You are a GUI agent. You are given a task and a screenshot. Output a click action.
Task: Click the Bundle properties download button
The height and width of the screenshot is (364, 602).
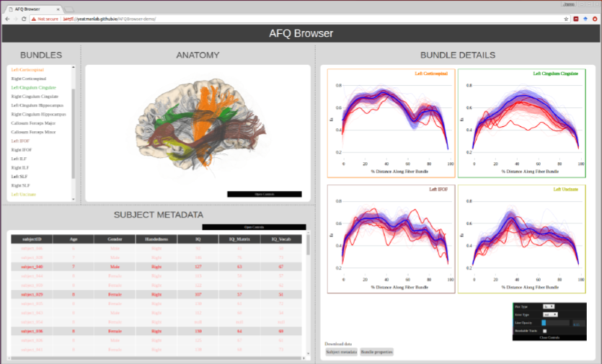click(x=376, y=352)
